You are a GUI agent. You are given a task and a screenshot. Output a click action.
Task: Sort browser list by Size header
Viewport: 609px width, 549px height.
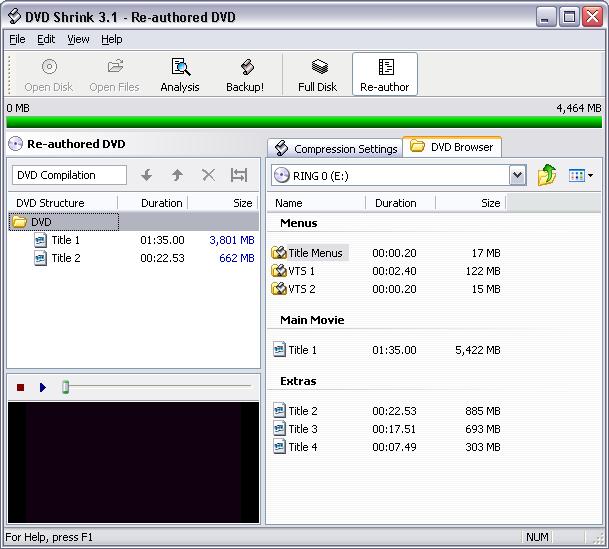[x=471, y=203]
